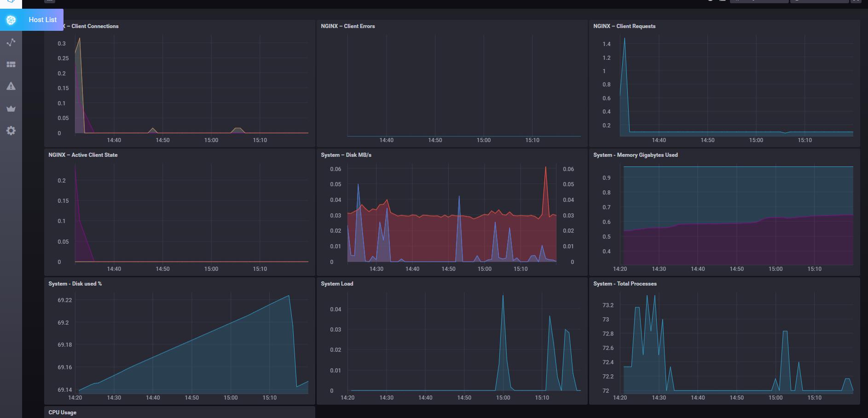Select the NGINX – Client Errors panel title
The width and height of the screenshot is (868, 418).
tap(347, 26)
